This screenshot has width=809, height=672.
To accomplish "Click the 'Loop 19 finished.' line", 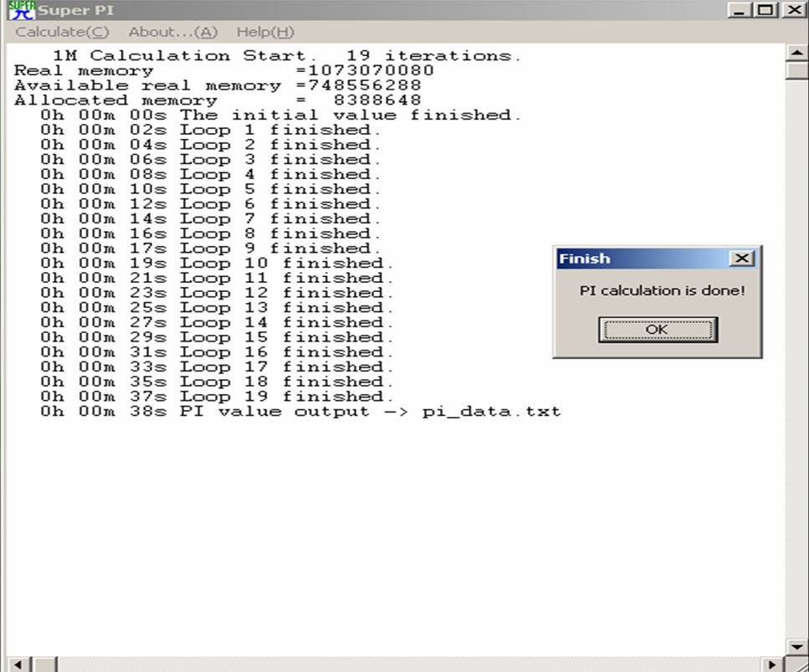I will point(218,397).
